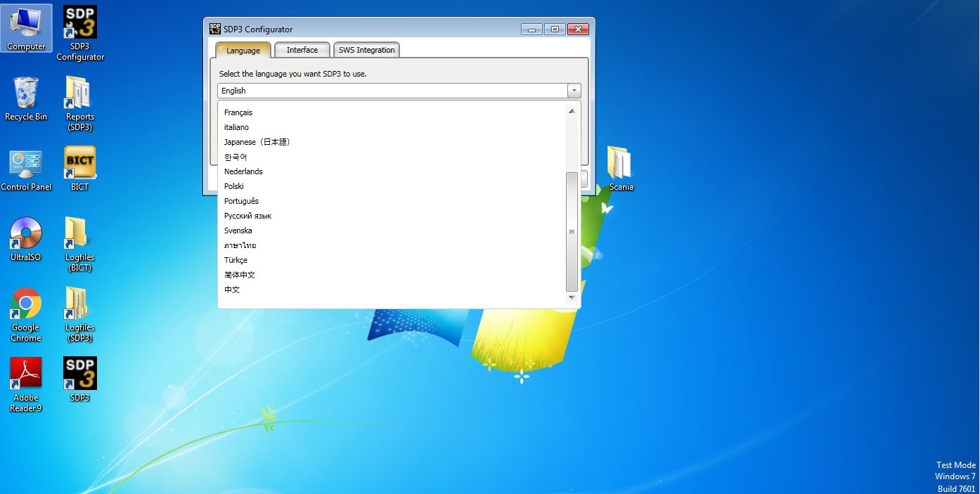Open the Scania folder on desktop

pyautogui.click(x=621, y=169)
